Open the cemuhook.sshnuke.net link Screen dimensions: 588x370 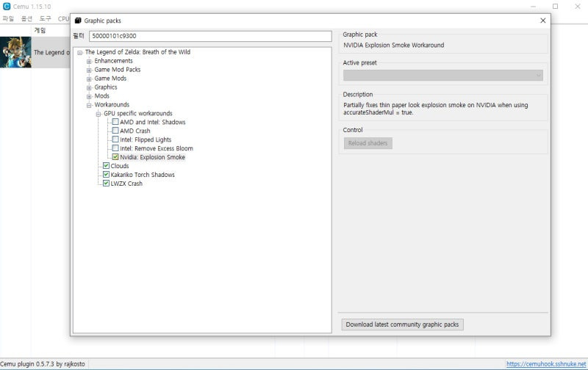click(x=546, y=363)
